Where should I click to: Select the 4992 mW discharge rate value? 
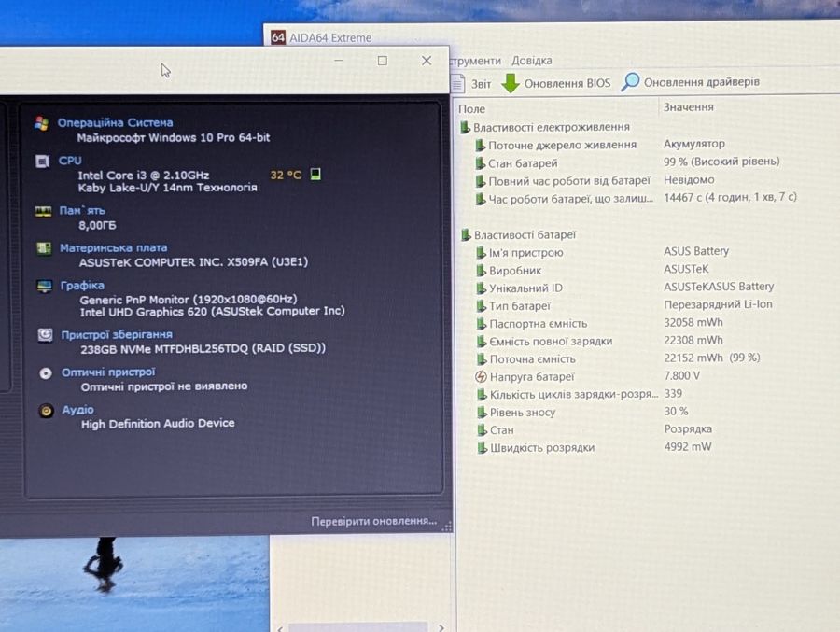coord(688,446)
